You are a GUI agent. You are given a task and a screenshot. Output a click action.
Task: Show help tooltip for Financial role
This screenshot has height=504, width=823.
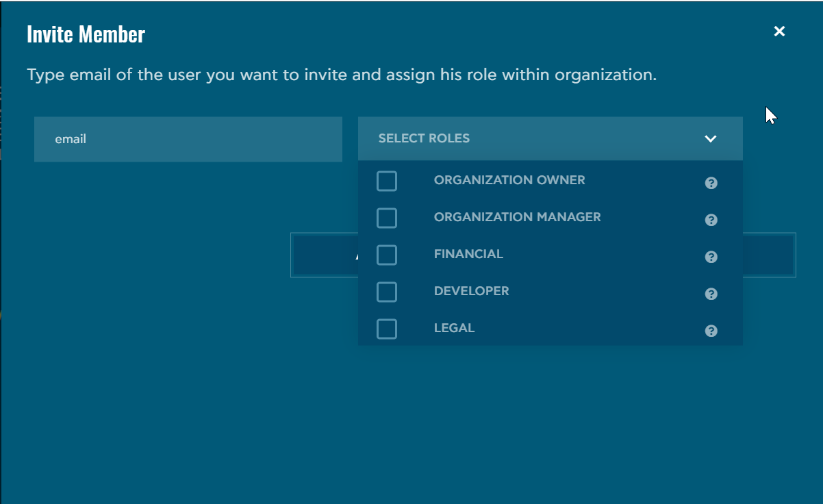click(x=711, y=257)
